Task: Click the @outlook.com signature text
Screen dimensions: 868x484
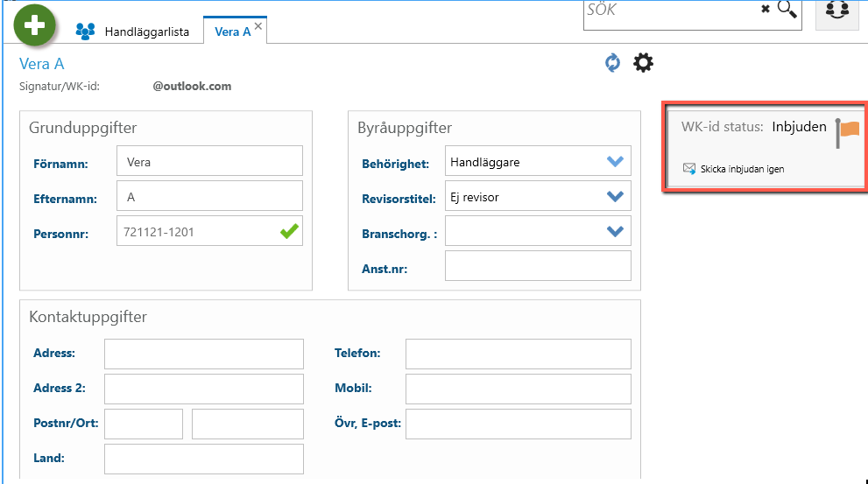Action: pyautogui.click(x=192, y=87)
